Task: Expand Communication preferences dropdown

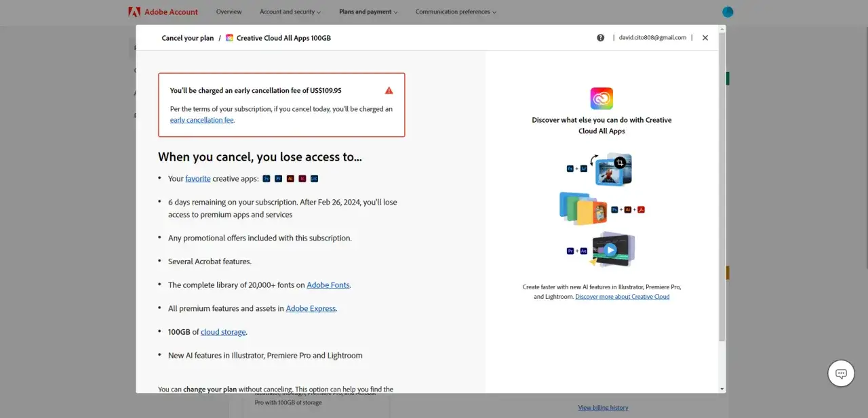Action: click(456, 12)
